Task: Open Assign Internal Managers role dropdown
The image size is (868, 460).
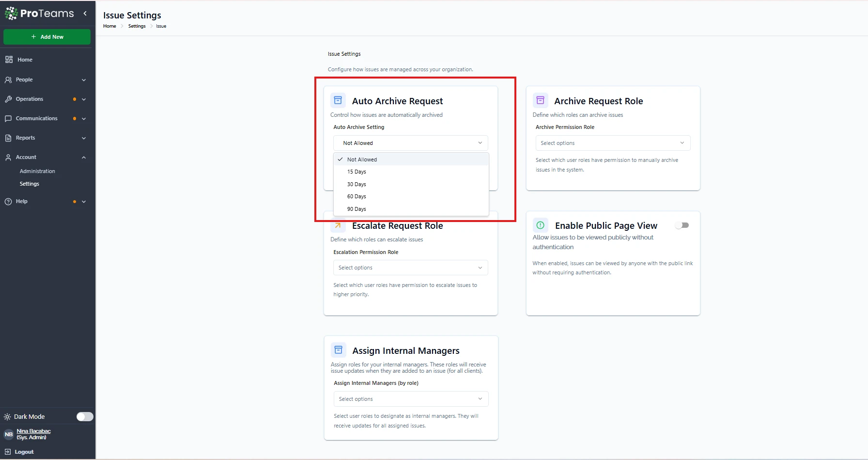Action: 410,399
